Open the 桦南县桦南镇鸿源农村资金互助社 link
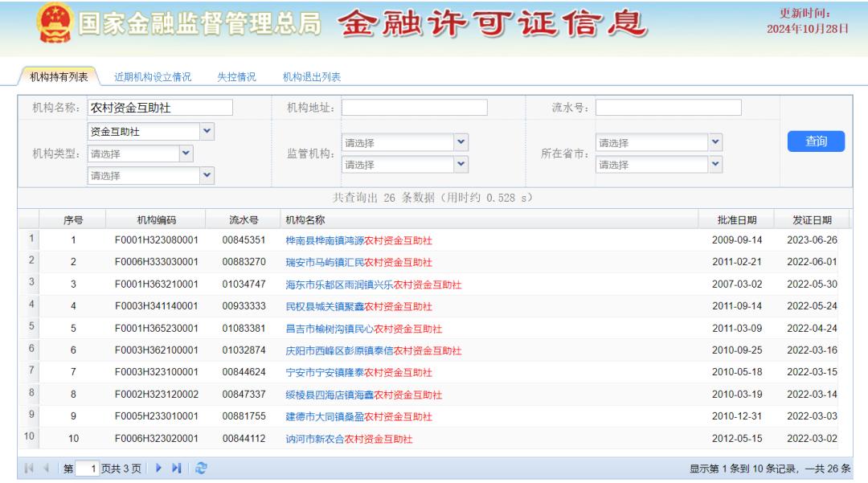The image size is (868, 483). (358, 240)
